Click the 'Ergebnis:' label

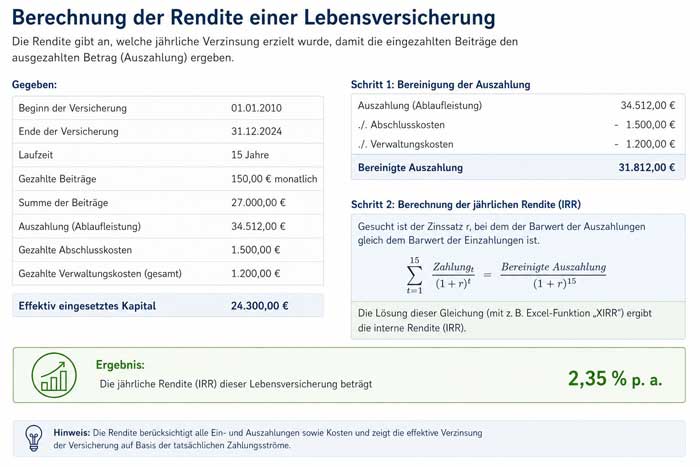(x=120, y=365)
